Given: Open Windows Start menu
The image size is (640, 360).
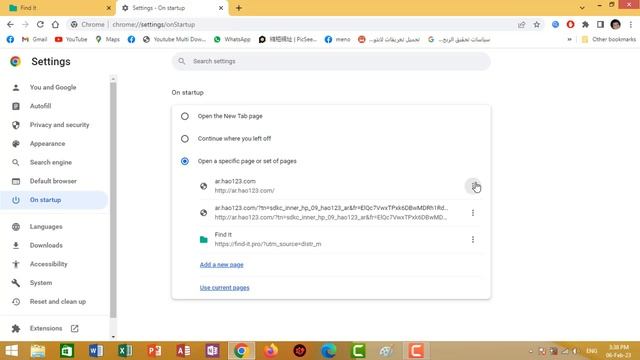Looking at the screenshot, I should pyautogui.click(x=11, y=351).
